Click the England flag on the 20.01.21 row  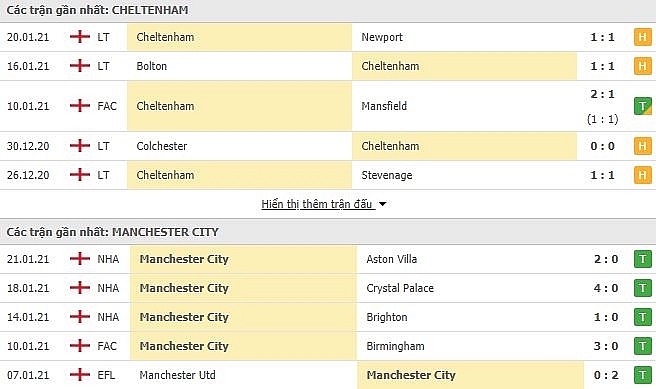(80, 37)
